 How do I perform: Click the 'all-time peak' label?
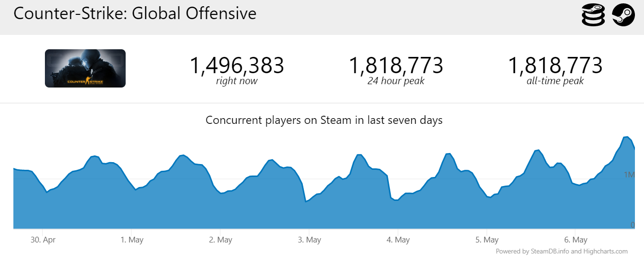(x=555, y=81)
